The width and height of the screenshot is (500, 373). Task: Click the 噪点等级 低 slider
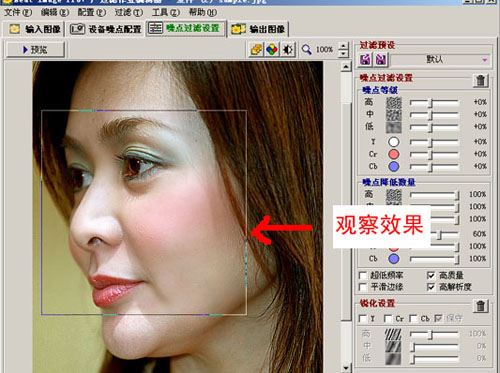tap(434, 127)
